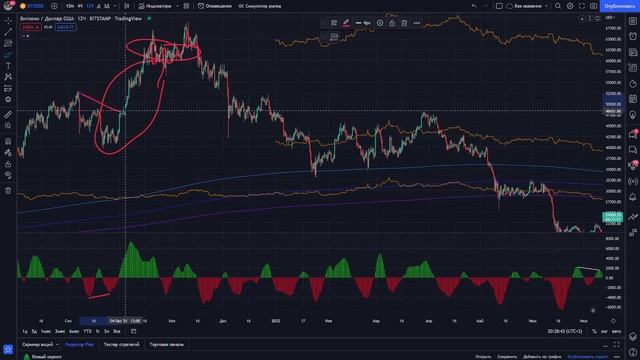
Task: Toggle stay in drawing mode
Action: pos(8,153)
